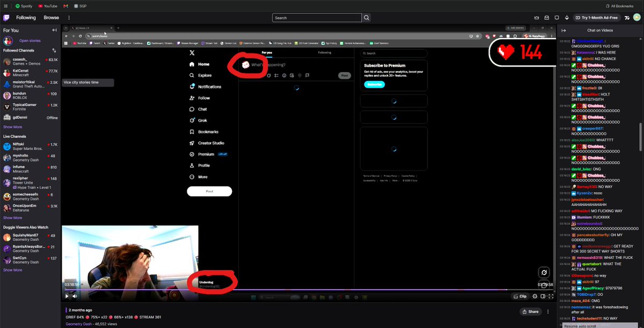Toggle theatre mode
Image resolution: width=644 pixels, height=328 pixels.
pos(543,296)
